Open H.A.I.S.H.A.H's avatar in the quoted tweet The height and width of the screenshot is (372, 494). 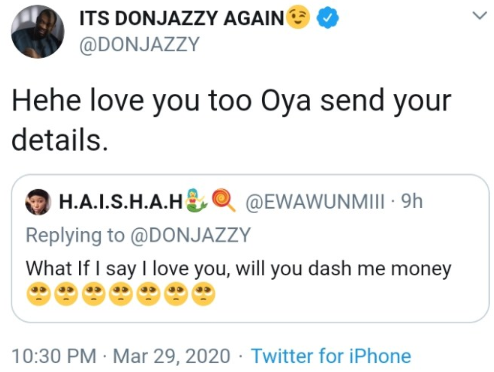38,202
